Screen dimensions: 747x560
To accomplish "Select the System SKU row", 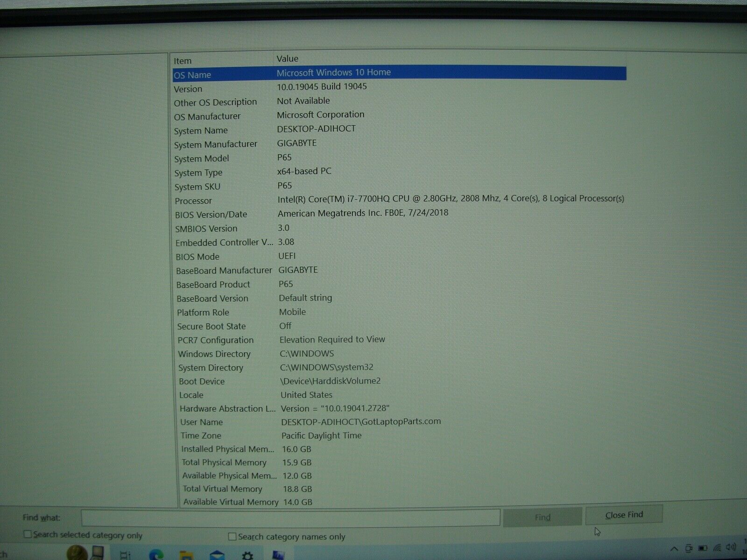I will 399,186.
